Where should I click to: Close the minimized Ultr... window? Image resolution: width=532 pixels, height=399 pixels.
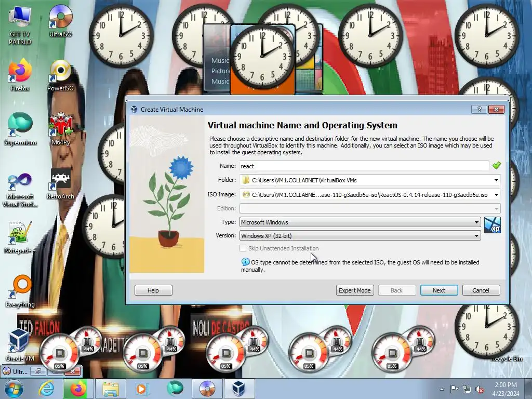coord(73,371)
